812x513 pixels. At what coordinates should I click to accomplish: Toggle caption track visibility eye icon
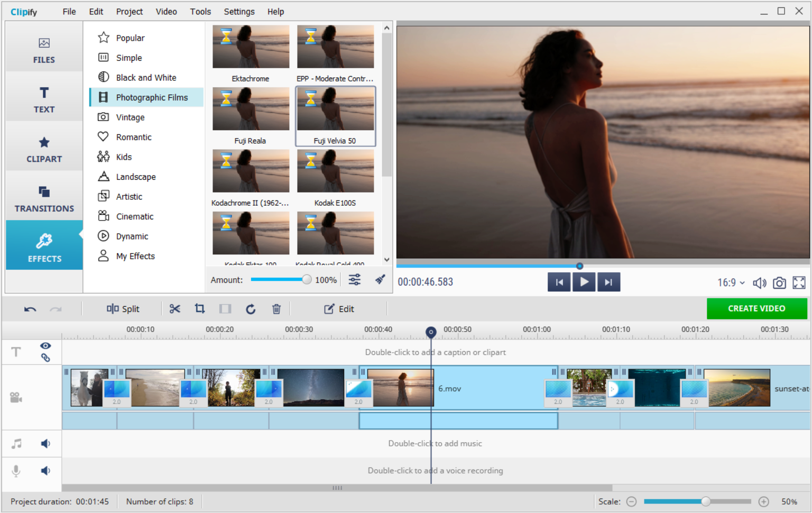(x=45, y=345)
